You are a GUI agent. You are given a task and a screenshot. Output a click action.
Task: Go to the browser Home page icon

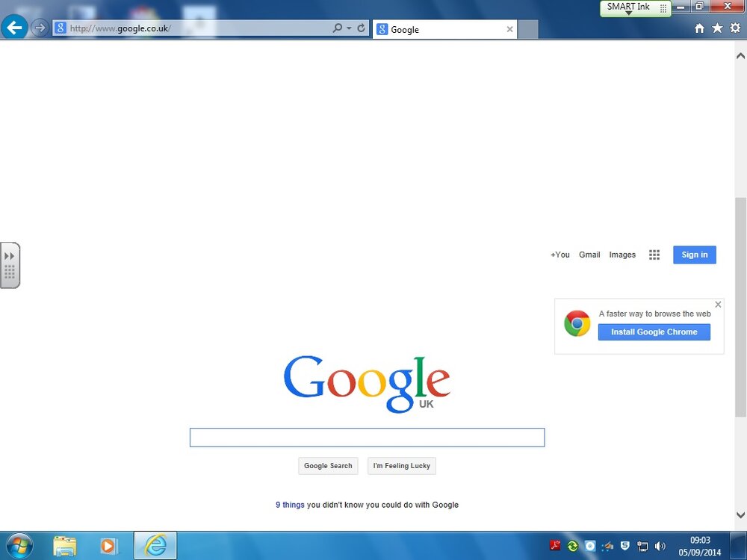click(x=699, y=28)
